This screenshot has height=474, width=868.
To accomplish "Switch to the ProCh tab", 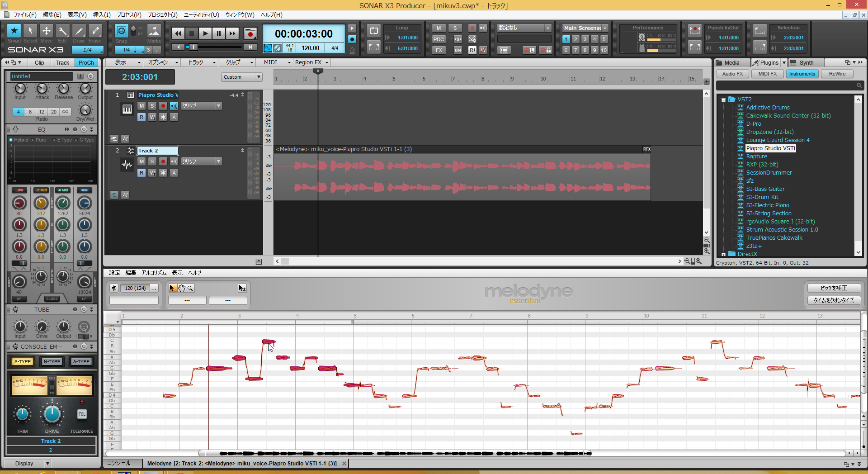I will (x=86, y=63).
